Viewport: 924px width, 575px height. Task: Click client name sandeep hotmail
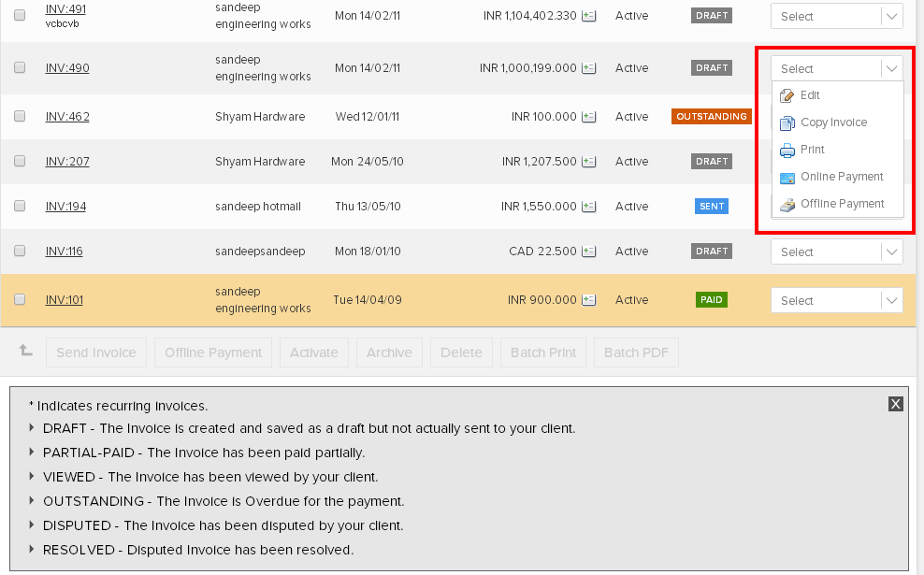(x=258, y=207)
